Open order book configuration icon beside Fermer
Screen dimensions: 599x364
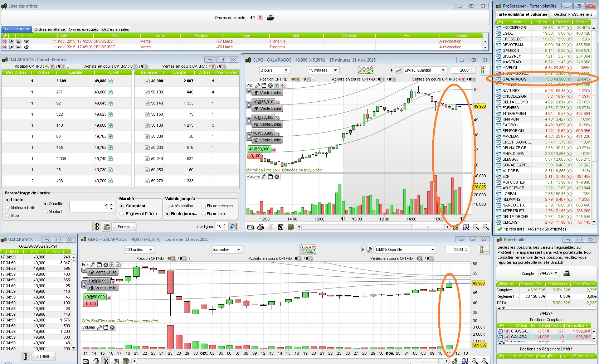click(x=107, y=227)
